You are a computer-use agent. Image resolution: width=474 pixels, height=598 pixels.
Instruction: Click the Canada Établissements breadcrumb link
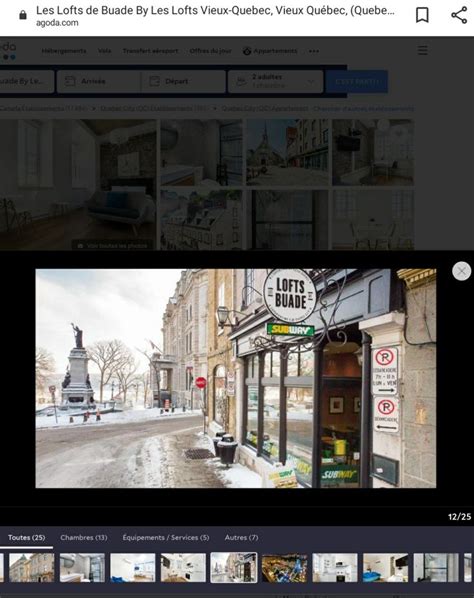(x=43, y=109)
